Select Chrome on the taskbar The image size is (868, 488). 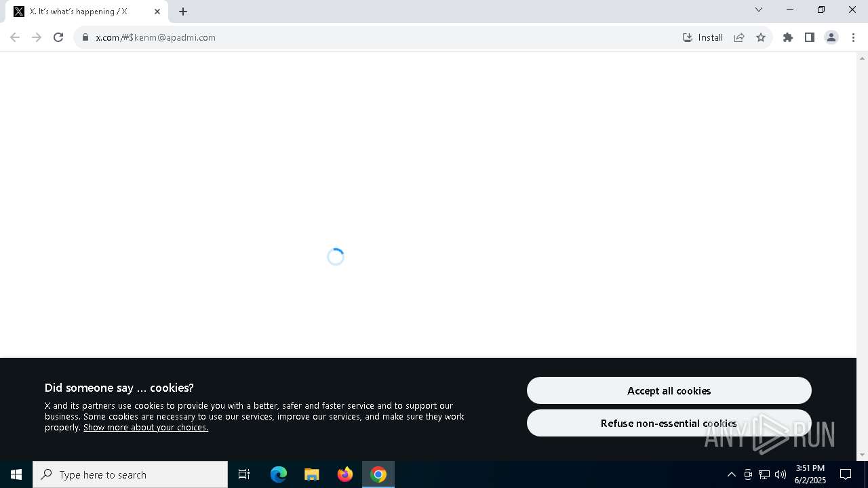tap(378, 474)
